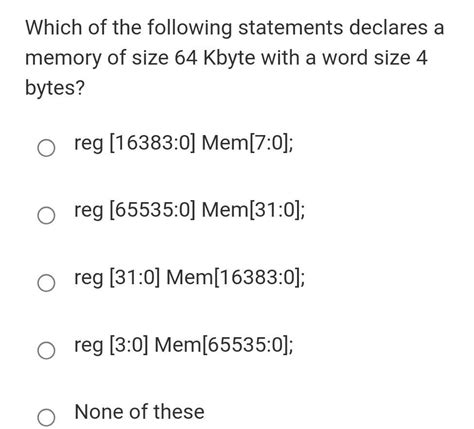Pick the radio button for reg [31:0] Mem[16383:0]
This screenshot has height=429, width=474.
click(46, 283)
